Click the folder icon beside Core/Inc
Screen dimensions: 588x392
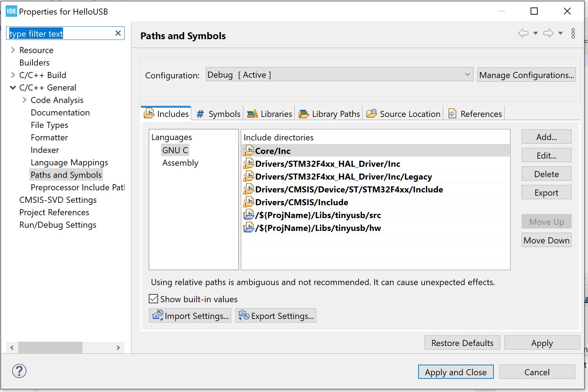pyautogui.click(x=249, y=150)
